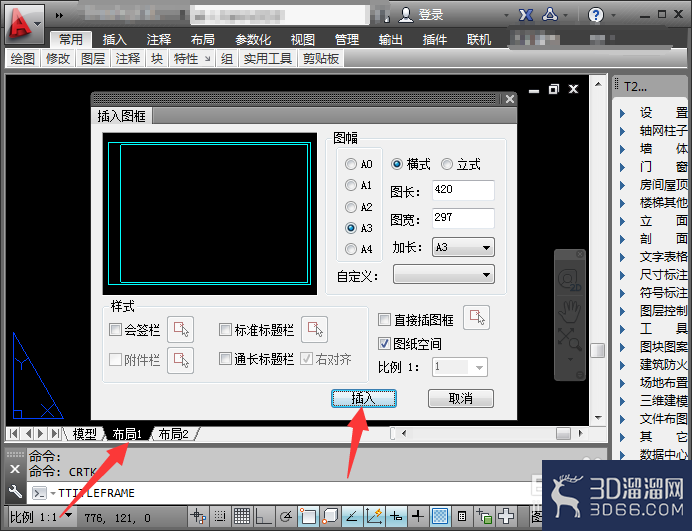Close the command line panel
The image size is (692, 531).
(15, 469)
